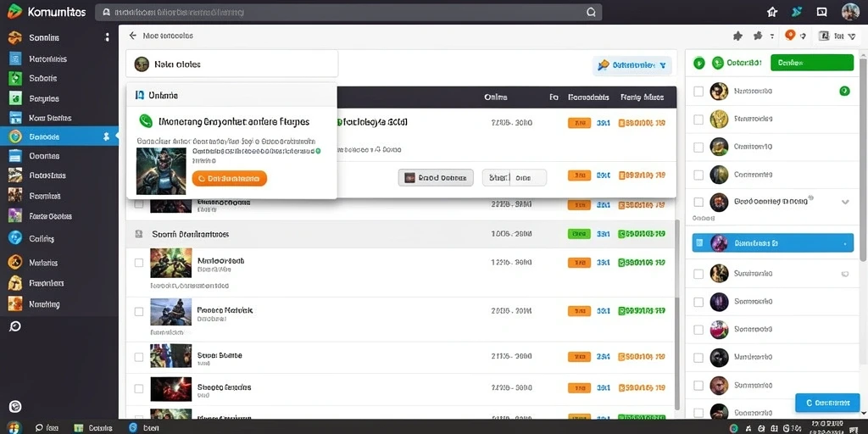Open the blue filter dropdown above the table
Viewport: 868px width, 434px height.
click(x=632, y=65)
